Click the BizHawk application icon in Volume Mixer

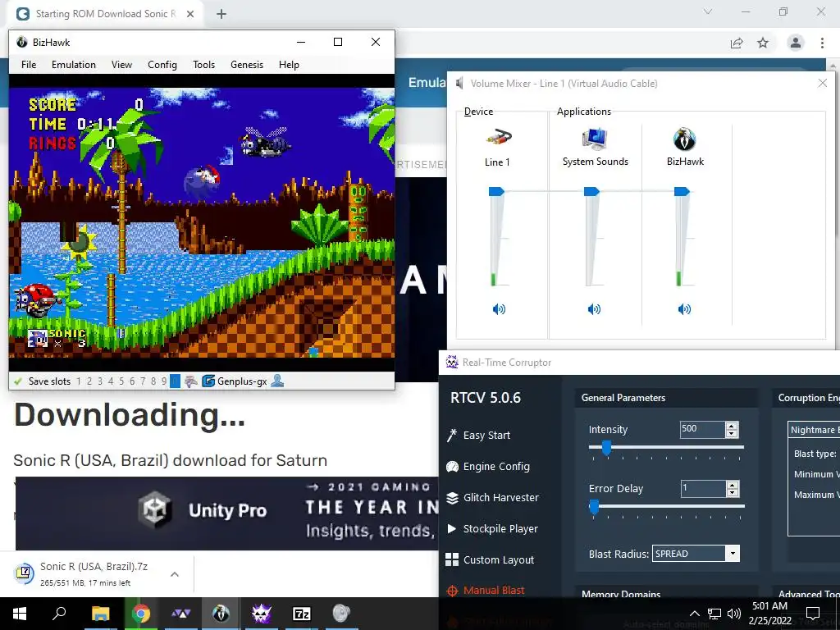point(685,139)
